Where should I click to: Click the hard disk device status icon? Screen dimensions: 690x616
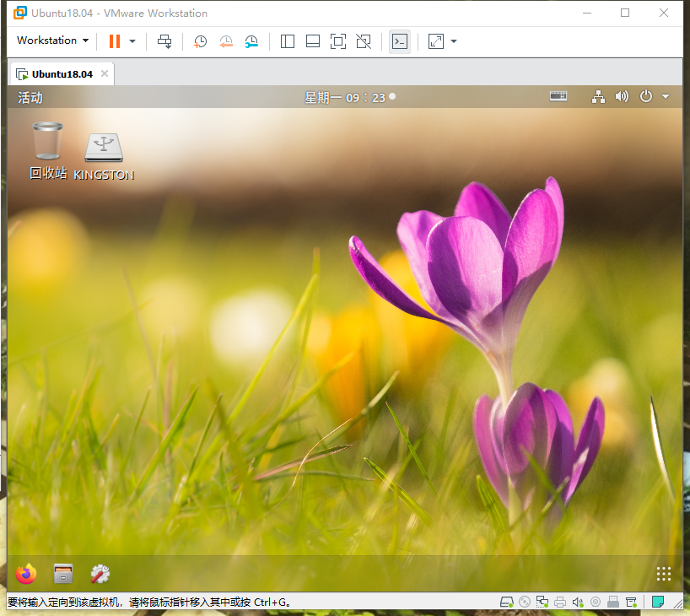[506, 602]
